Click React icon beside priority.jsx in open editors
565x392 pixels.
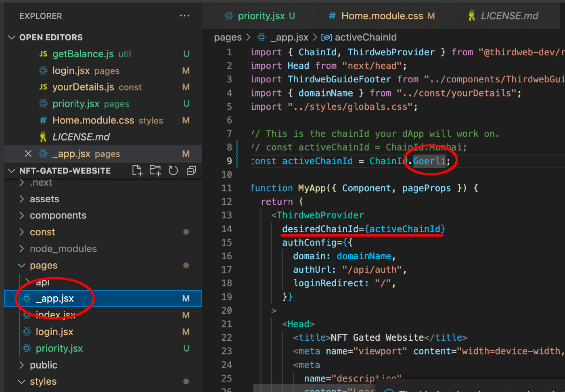point(43,104)
